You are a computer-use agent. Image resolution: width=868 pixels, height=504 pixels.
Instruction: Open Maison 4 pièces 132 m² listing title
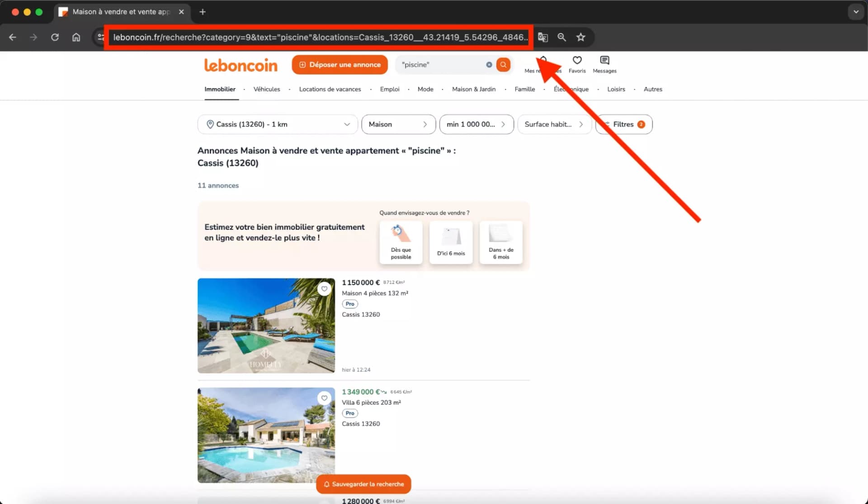tap(375, 293)
